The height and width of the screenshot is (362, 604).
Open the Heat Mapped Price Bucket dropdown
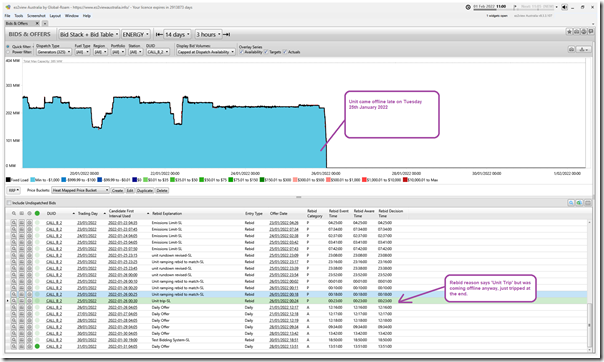(81, 191)
